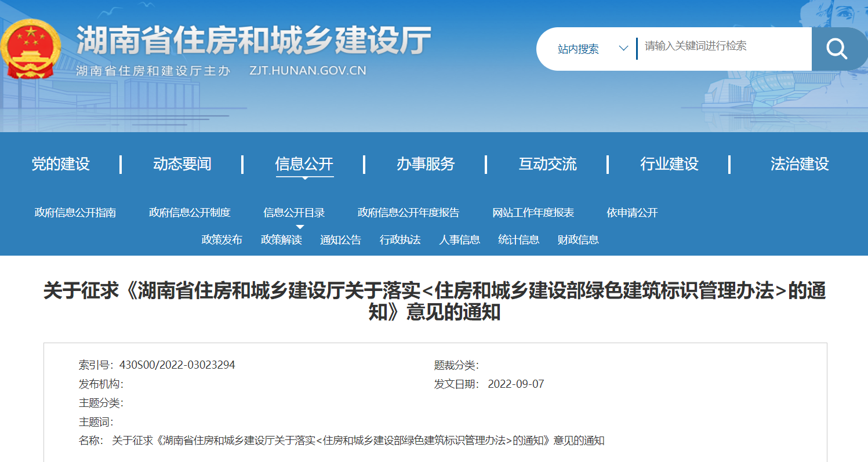Go to 政策发布 page
The height and width of the screenshot is (462, 868).
coord(222,239)
